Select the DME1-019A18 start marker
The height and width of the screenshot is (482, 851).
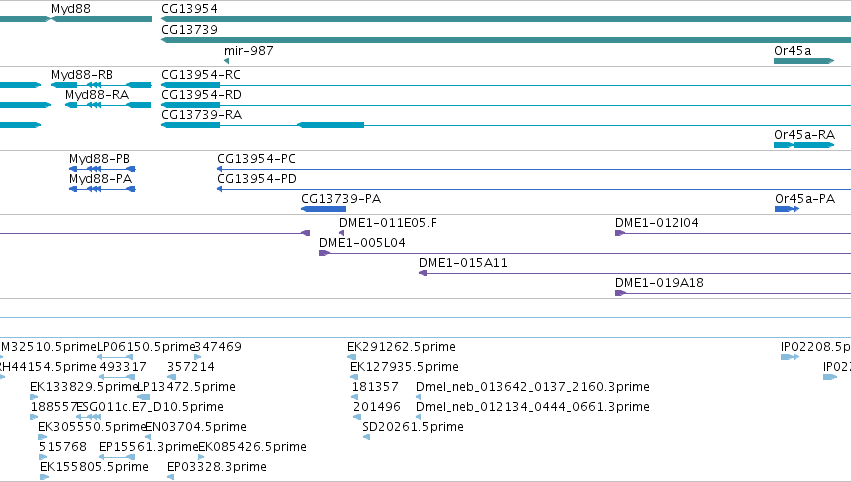tap(620, 293)
